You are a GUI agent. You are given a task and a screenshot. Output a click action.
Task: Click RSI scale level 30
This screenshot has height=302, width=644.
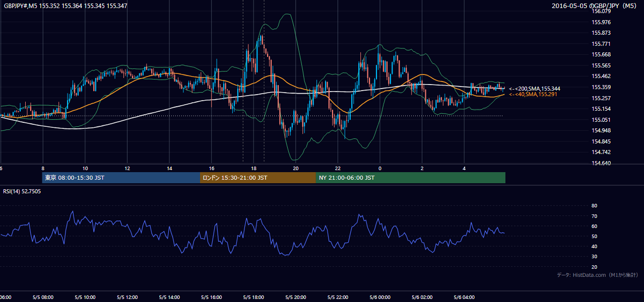[594, 257]
